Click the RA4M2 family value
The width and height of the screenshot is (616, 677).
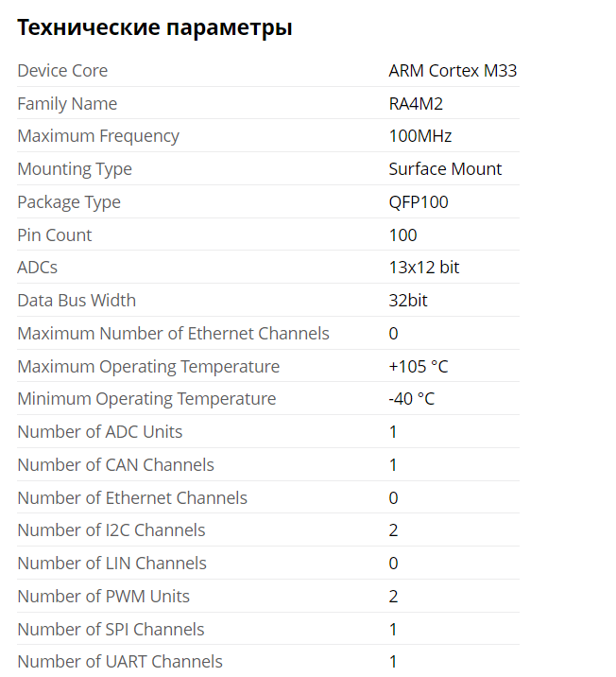coord(416,104)
